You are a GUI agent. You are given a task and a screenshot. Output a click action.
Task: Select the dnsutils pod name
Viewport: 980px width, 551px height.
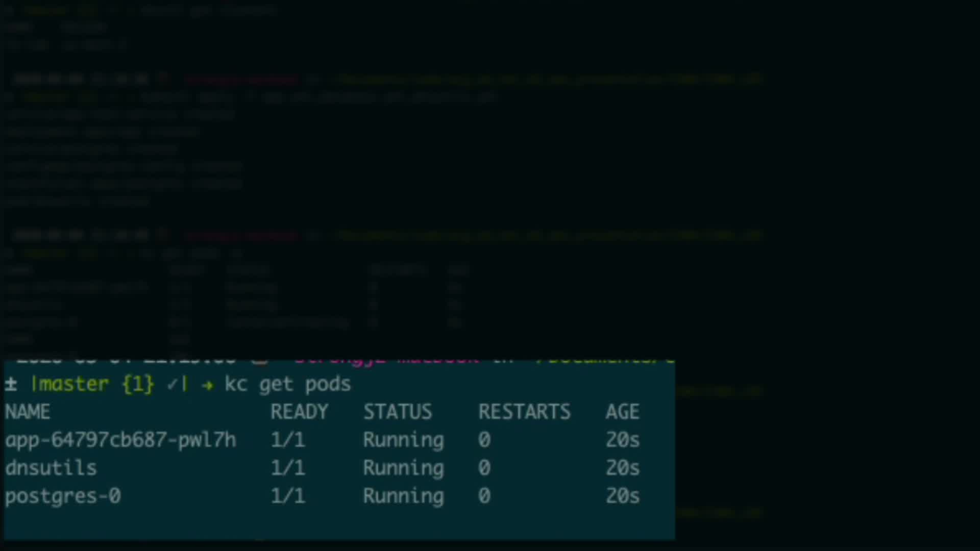coord(51,468)
